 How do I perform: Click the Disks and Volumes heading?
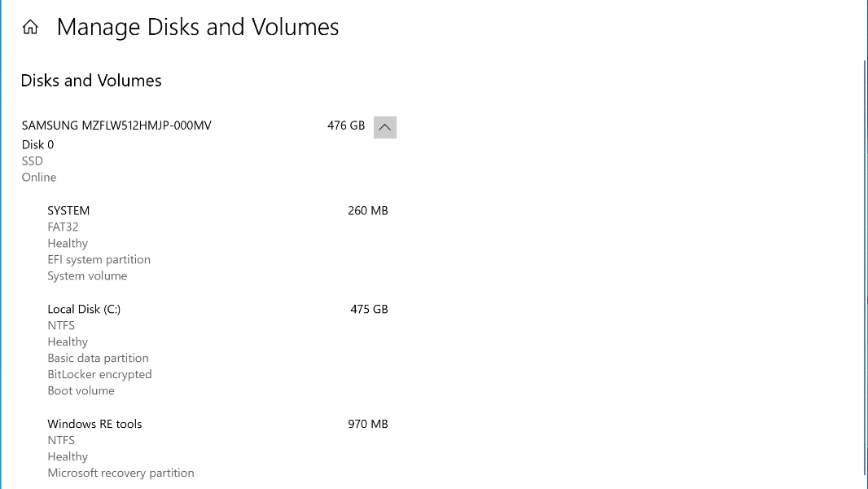point(91,81)
